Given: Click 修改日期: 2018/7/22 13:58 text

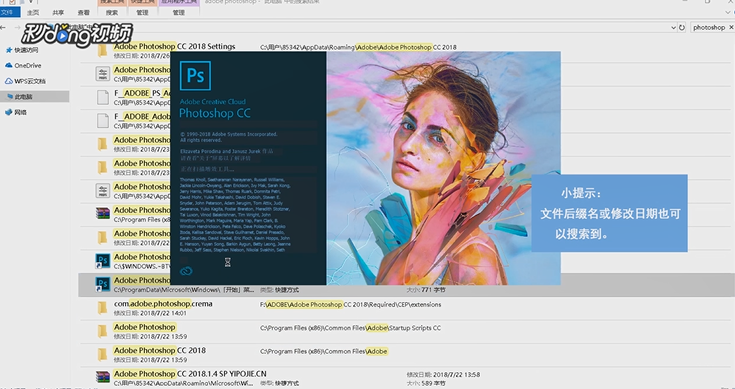Looking at the screenshot, I should point(443,374).
